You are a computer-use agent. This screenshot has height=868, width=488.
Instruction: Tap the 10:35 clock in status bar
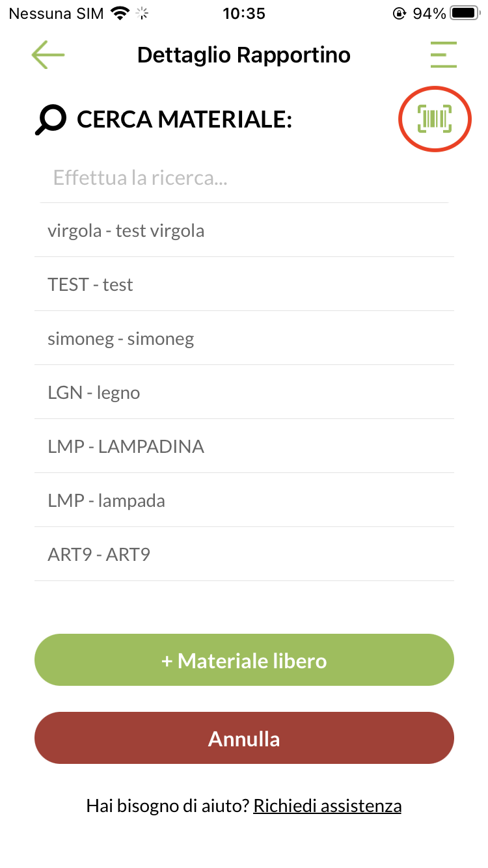pyautogui.click(x=244, y=14)
